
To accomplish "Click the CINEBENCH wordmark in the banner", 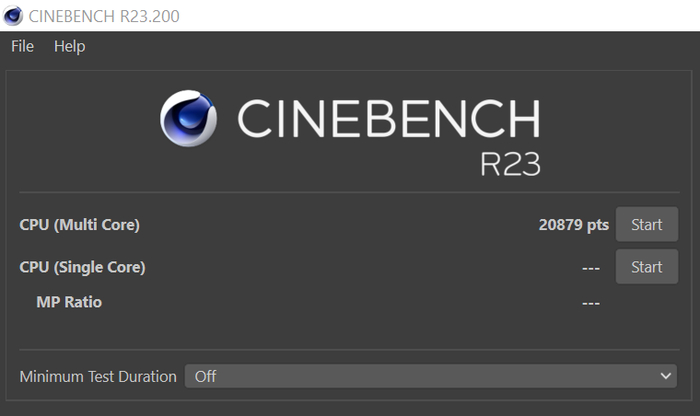I will tap(388, 118).
